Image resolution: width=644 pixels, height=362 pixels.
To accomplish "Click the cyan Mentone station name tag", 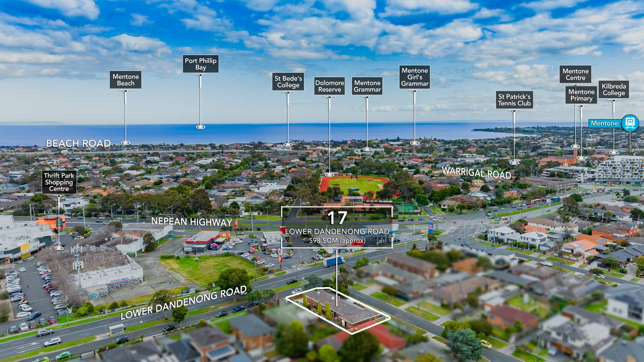I will click(605, 124).
